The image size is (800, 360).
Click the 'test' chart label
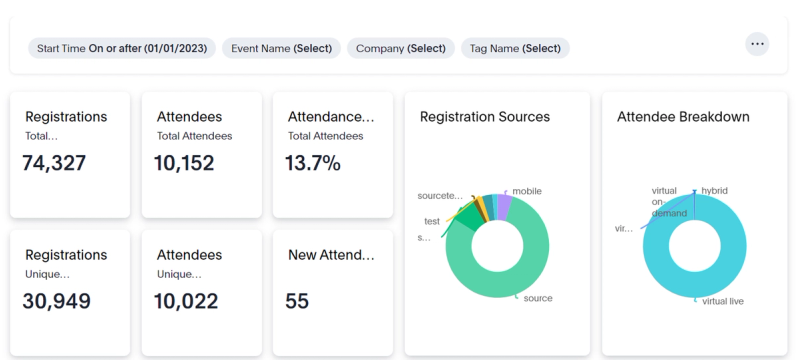432,221
